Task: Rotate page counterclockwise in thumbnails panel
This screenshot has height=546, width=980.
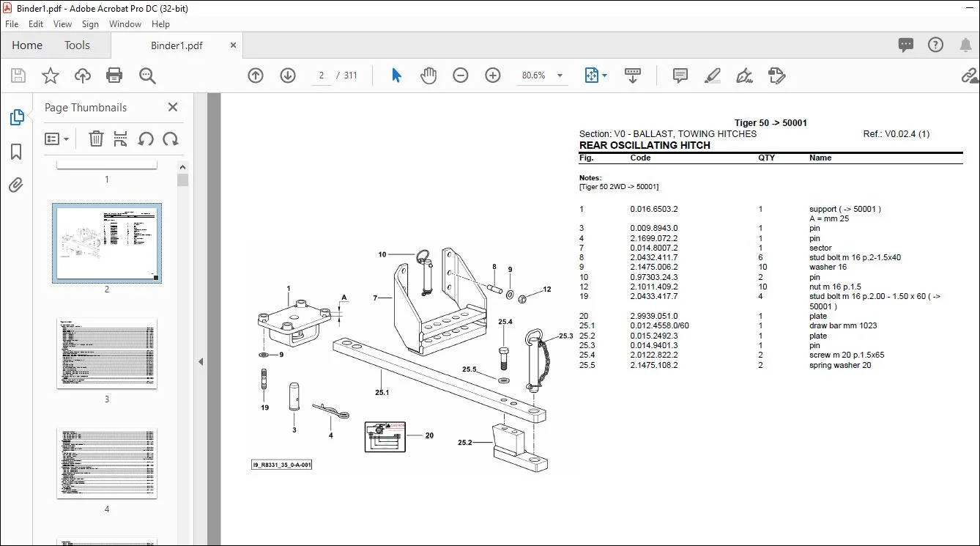Action: coord(146,139)
